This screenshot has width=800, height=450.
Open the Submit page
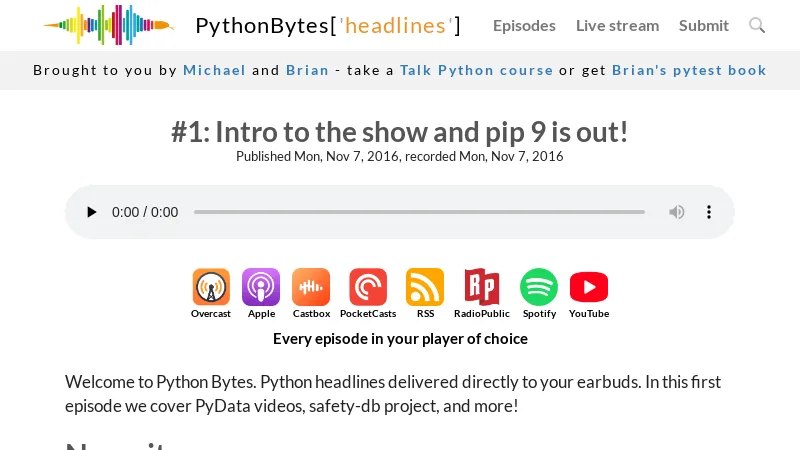point(704,25)
